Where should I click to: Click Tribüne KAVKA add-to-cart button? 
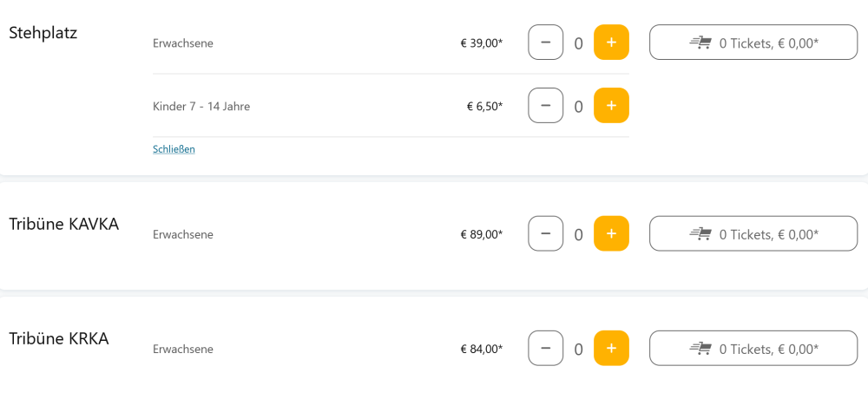click(x=753, y=234)
